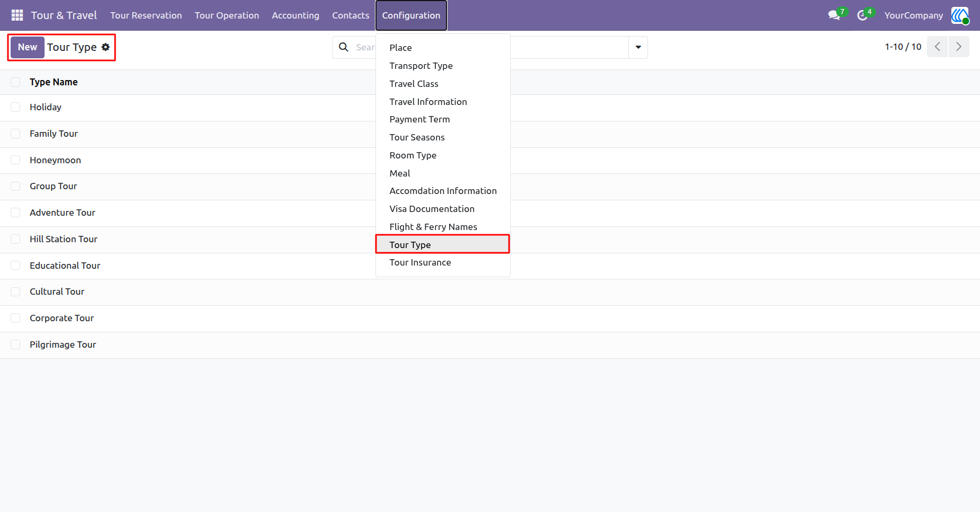This screenshot has height=512, width=980.
Task: Check the select-all checkbox in header
Action: (15, 82)
